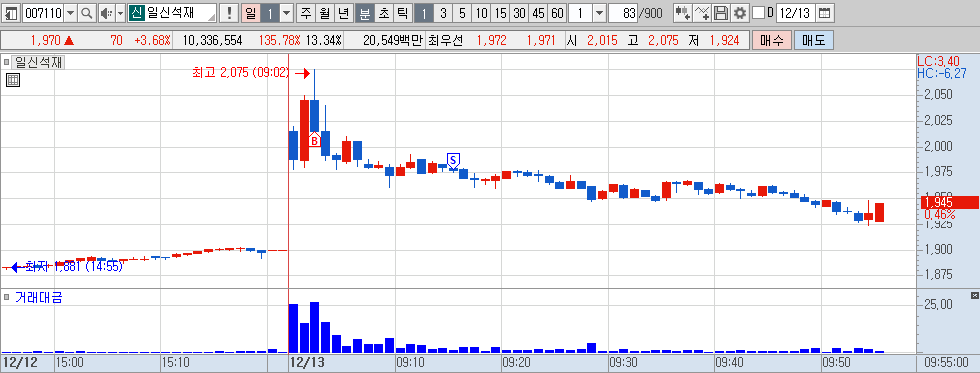980x373 pixels.
Task: Choose 10-minute interval button
Action: coord(481,12)
